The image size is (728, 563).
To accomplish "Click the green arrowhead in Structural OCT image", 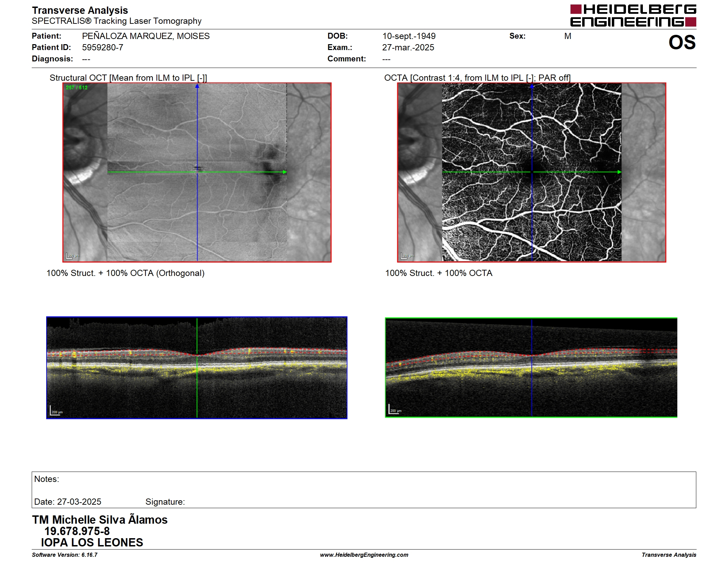I will pos(285,172).
